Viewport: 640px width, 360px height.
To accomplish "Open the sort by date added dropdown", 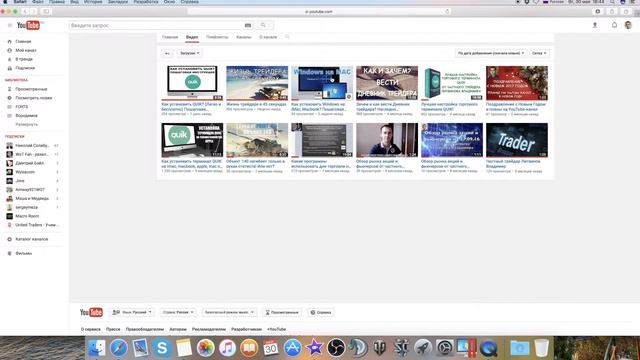I will coord(490,53).
